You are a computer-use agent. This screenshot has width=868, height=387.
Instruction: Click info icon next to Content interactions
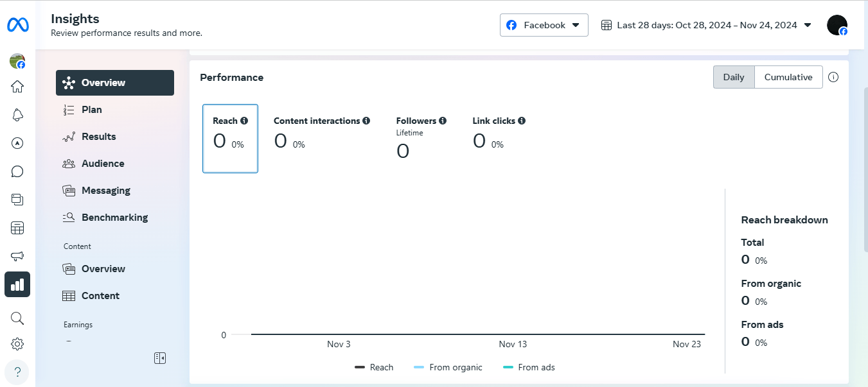click(366, 121)
